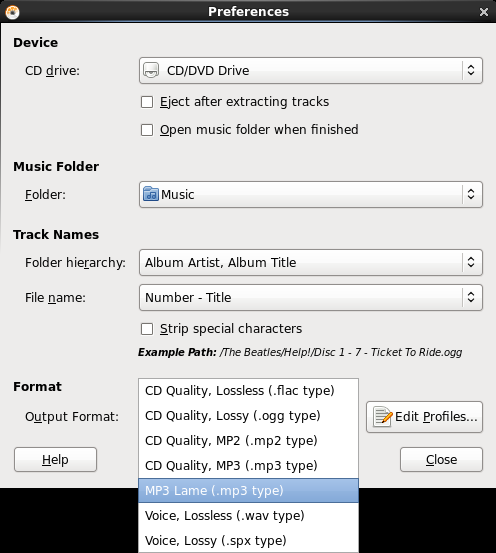Select CD Quality, MP3 (.mp3 type)
The width and height of the screenshot is (496, 553).
coord(248,466)
